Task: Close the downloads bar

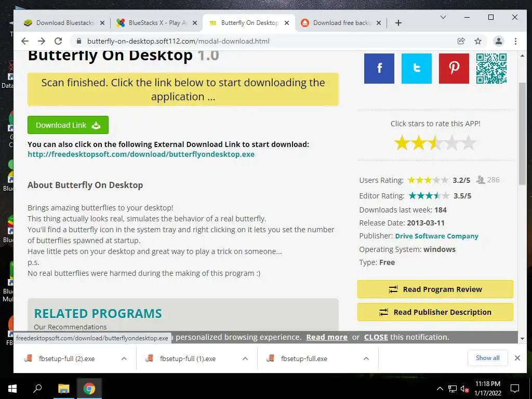Action: pyautogui.click(x=517, y=358)
